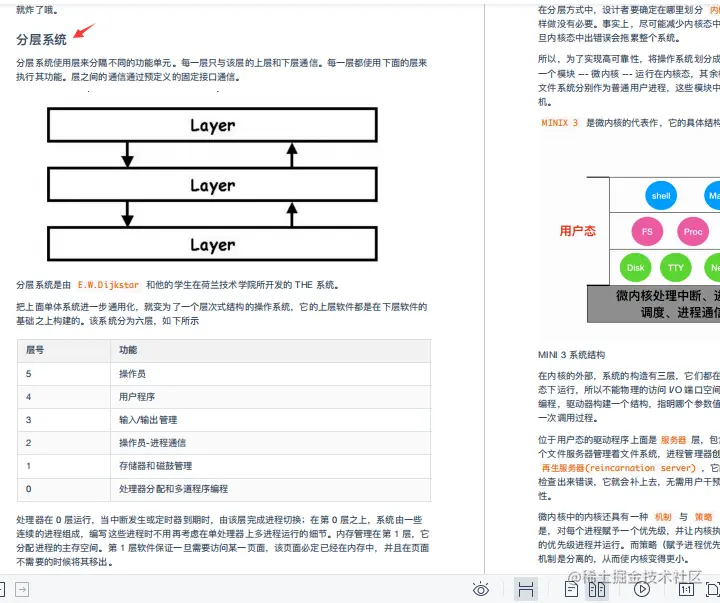Click the orange 机制 highlighted word
Screen dimensions: 720x603
tap(662, 517)
